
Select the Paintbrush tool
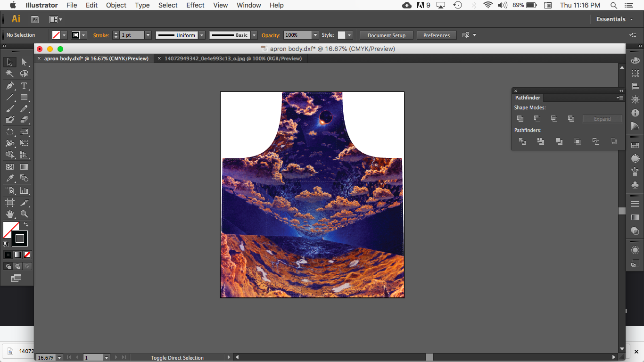click(x=9, y=109)
